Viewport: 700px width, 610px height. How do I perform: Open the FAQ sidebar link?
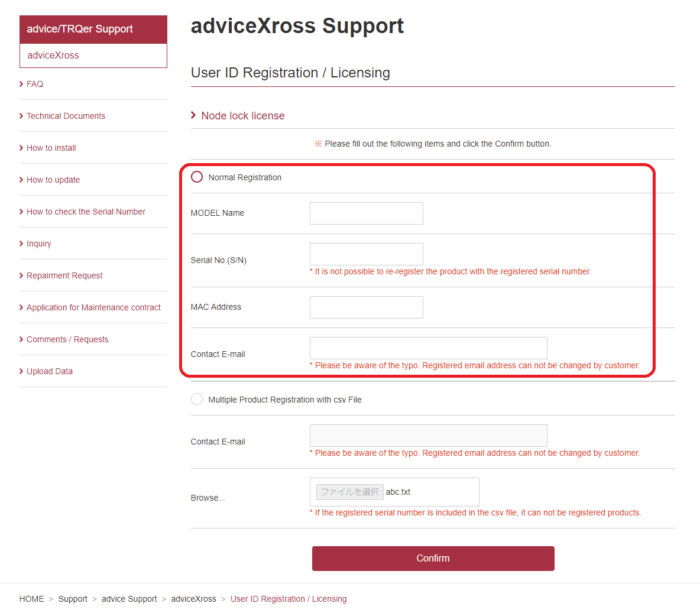click(35, 84)
